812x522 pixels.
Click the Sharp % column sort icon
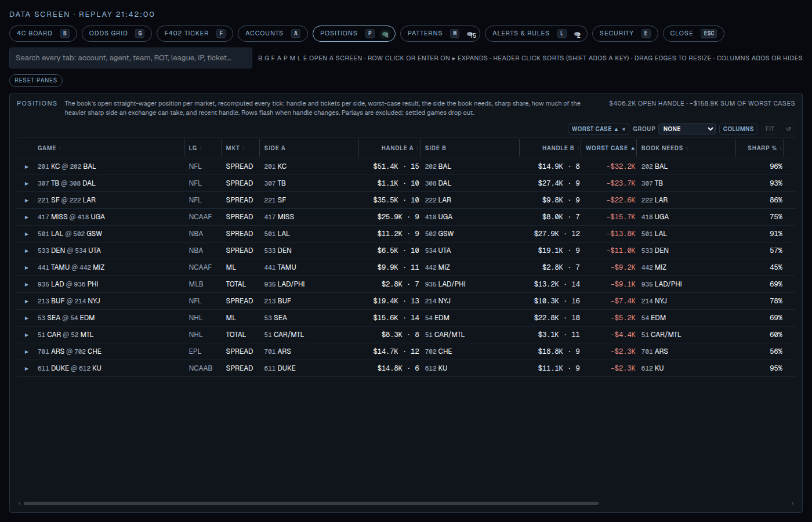[x=781, y=148]
